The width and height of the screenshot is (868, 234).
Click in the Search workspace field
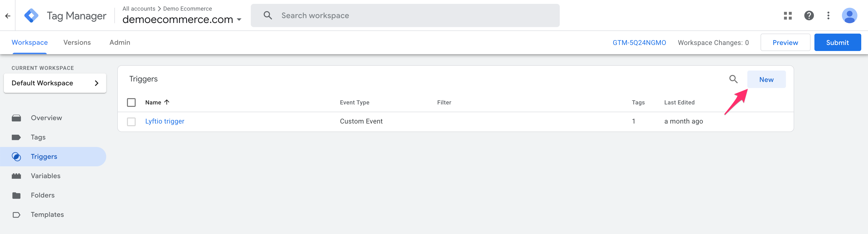pyautogui.click(x=404, y=15)
